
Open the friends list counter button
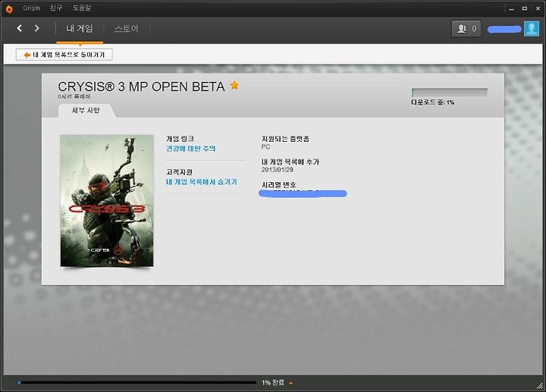click(x=466, y=29)
